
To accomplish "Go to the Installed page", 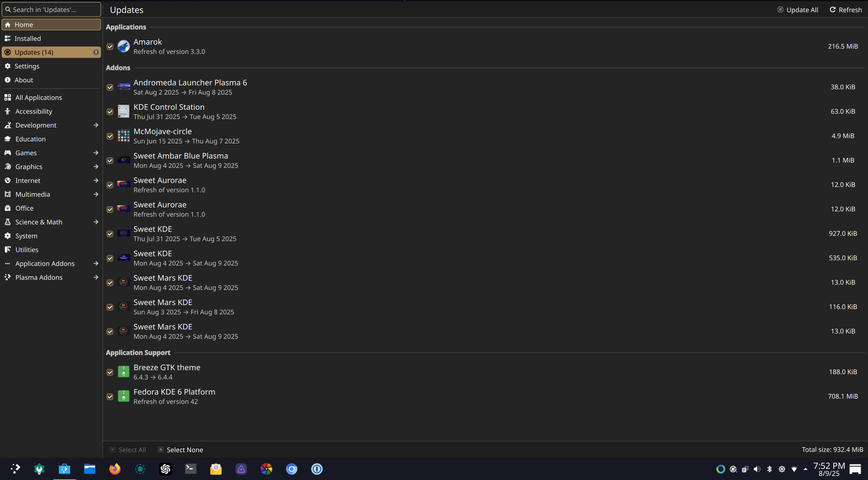I will (27, 38).
